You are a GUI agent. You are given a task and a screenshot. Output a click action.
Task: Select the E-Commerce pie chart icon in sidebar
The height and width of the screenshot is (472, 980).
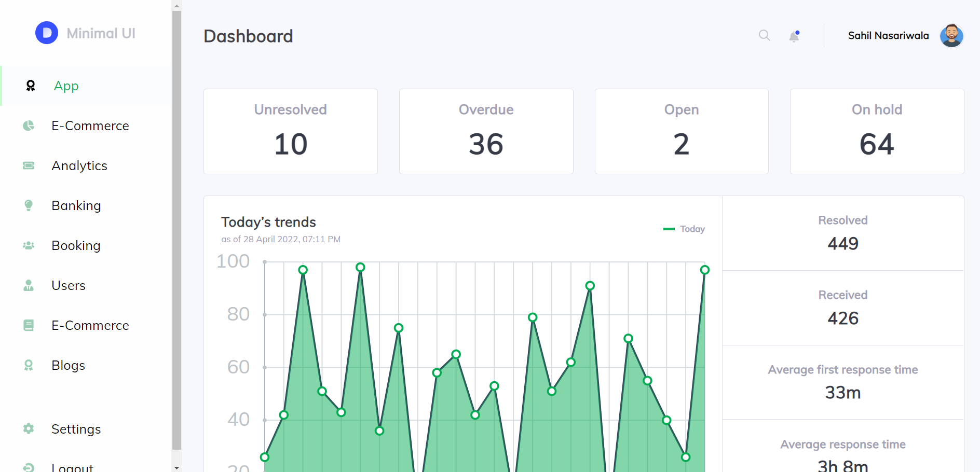click(x=29, y=126)
